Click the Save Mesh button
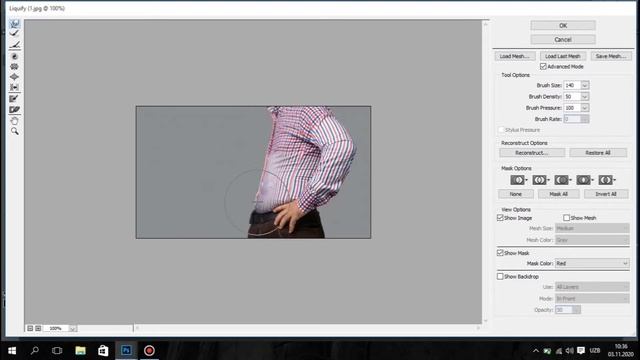 click(x=611, y=56)
